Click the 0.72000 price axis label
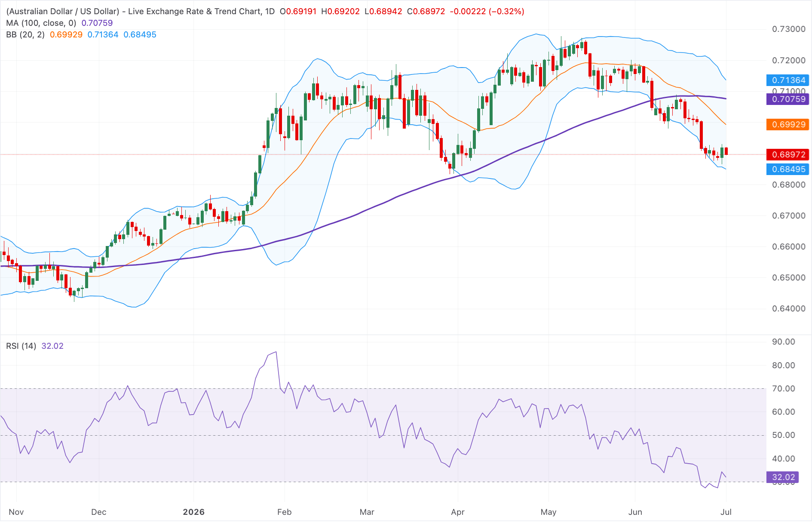Viewport: 812px width, 526px height. [x=789, y=61]
